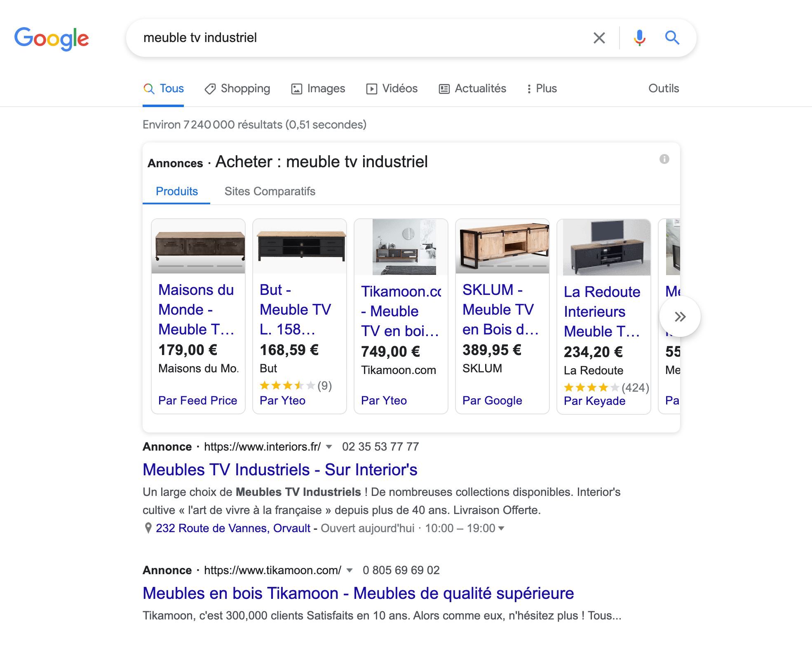Select the Tous tab
The image size is (812, 645).
pos(163,89)
